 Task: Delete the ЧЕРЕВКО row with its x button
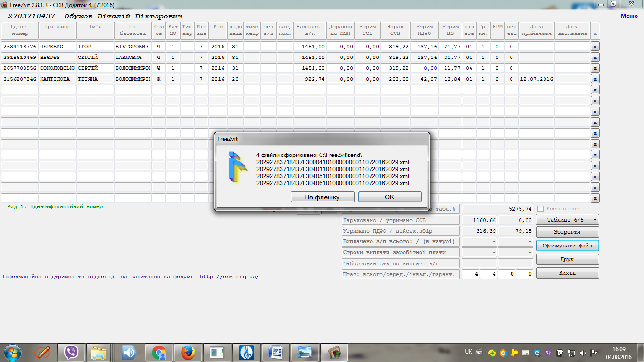click(595, 46)
